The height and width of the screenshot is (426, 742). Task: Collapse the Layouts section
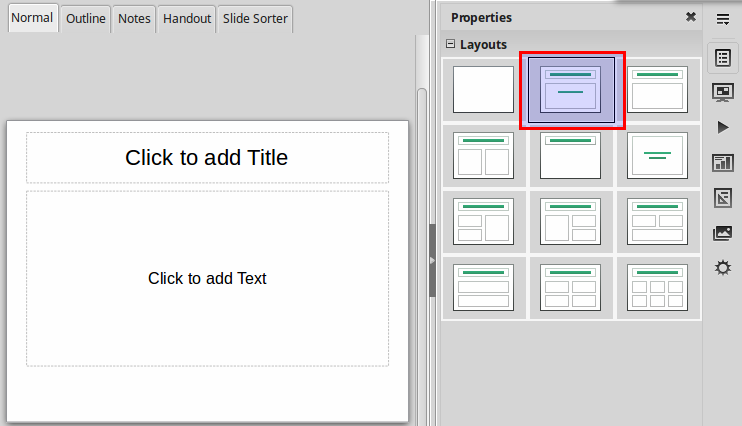coord(450,44)
